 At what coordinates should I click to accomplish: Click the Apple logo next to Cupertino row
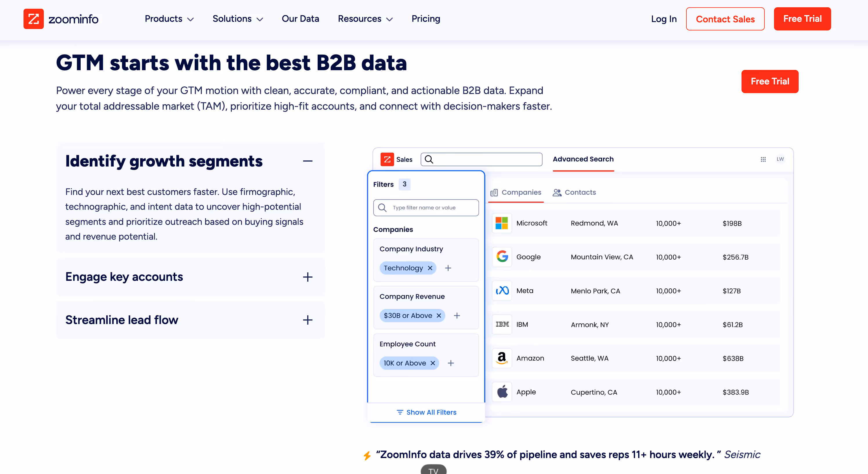502,392
